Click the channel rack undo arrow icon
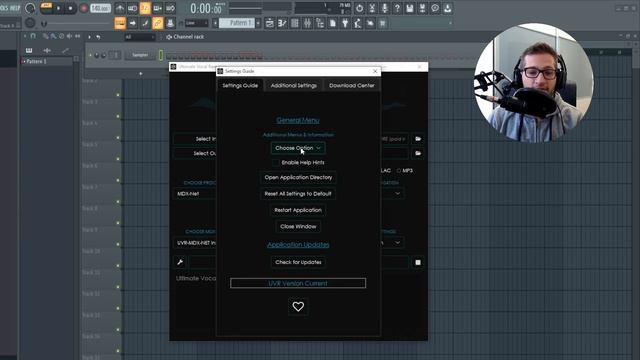 point(98,37)
